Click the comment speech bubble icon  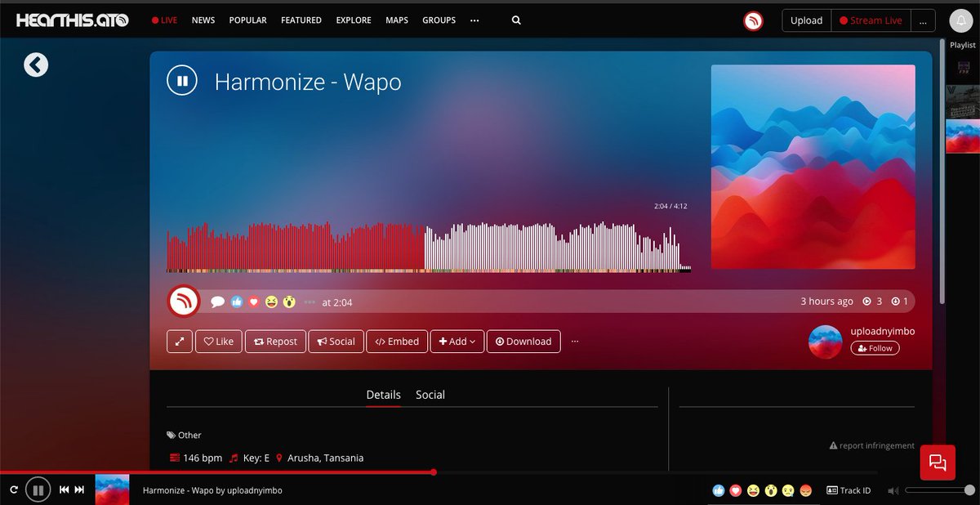(x=218, y=302)
